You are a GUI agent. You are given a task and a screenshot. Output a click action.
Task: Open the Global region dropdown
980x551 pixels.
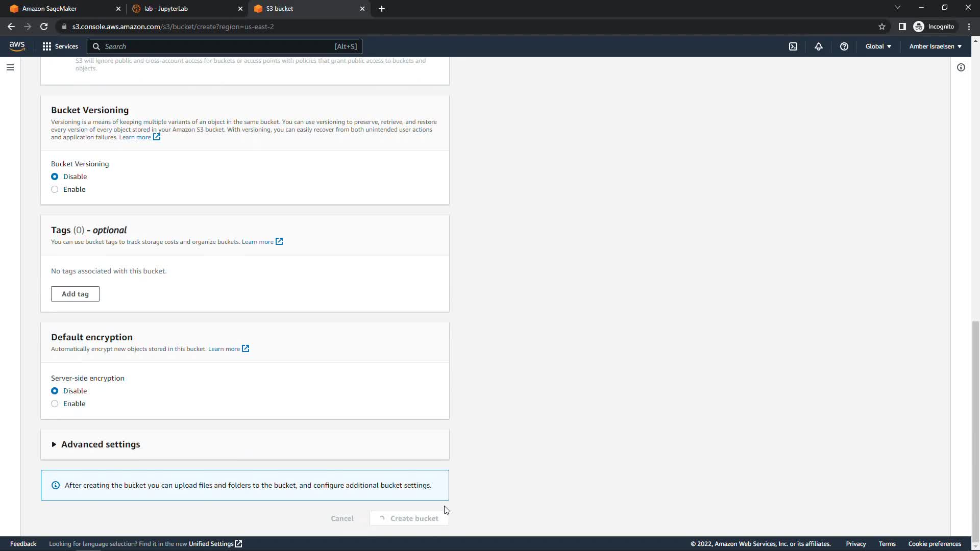[x=878, y=46]
